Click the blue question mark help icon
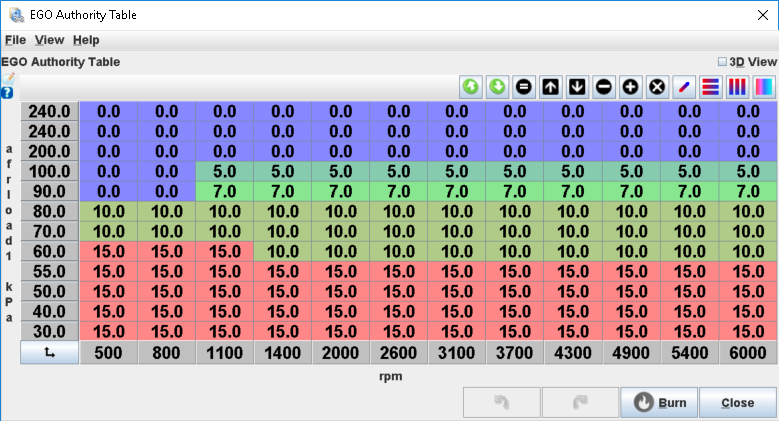This screenshot has width=779, height=421. point(8,92)
